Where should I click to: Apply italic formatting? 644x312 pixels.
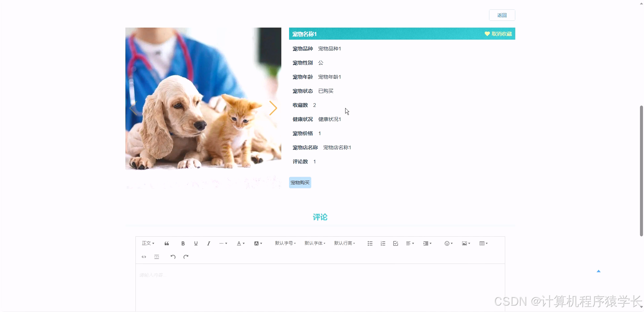[208, 243]
